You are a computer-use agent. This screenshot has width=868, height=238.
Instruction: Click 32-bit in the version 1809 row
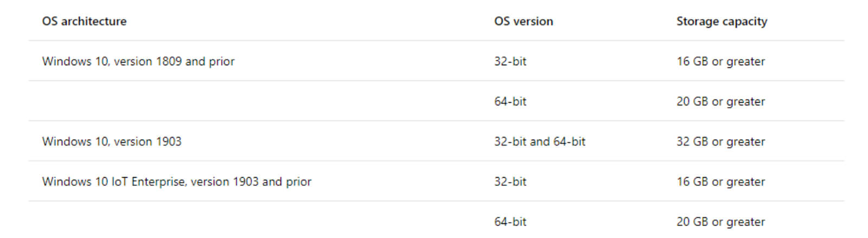pos(510,61)
